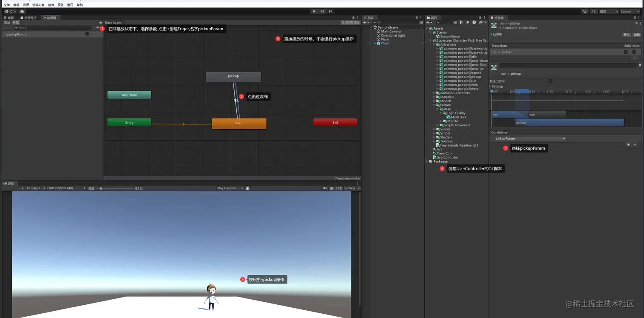The height and width of the screenshot is (318, 644).
Task: Start Play mode with the play button
Action: coord(314,12)
